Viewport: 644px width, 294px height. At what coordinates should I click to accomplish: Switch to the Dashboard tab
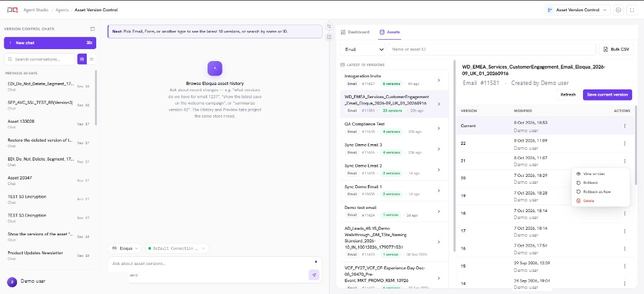coord(355,31)
